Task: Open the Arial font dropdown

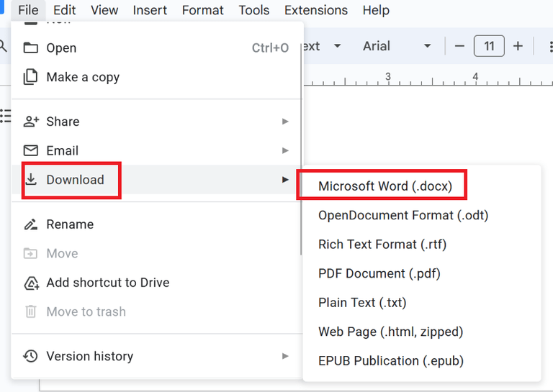Action: 397,46
